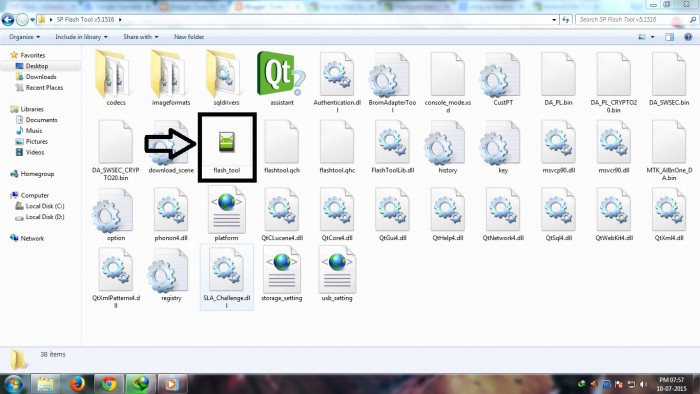Select the flashtool.qhc file
The height and width of the screenshot is (394, 700).
click(337, 147)
